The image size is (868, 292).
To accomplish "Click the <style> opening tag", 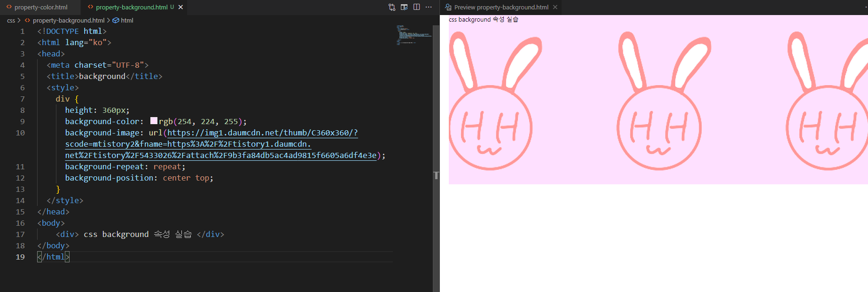I will pyautogui.click(x=63, y=87).
